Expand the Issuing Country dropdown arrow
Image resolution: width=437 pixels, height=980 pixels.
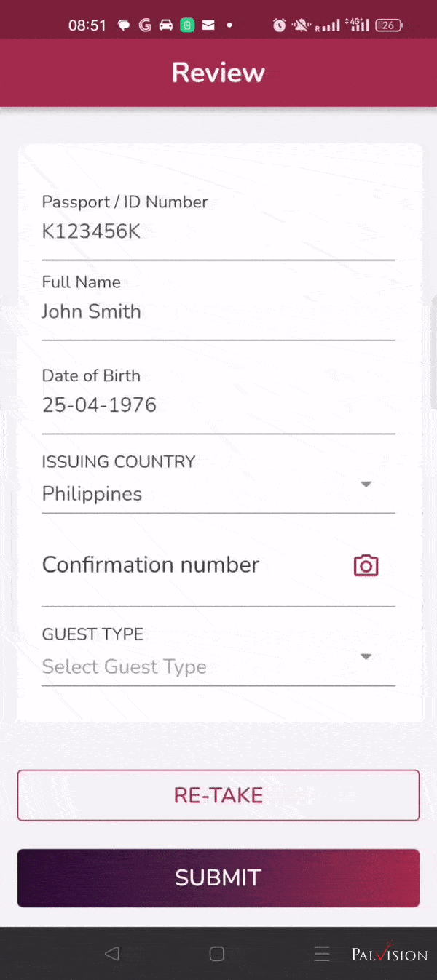(x=366, y=485)
